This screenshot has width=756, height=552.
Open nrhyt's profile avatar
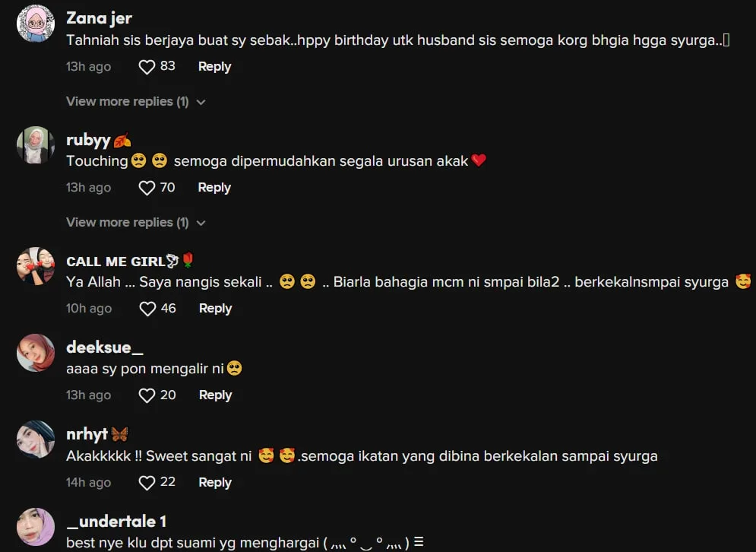tap(36, 439)
